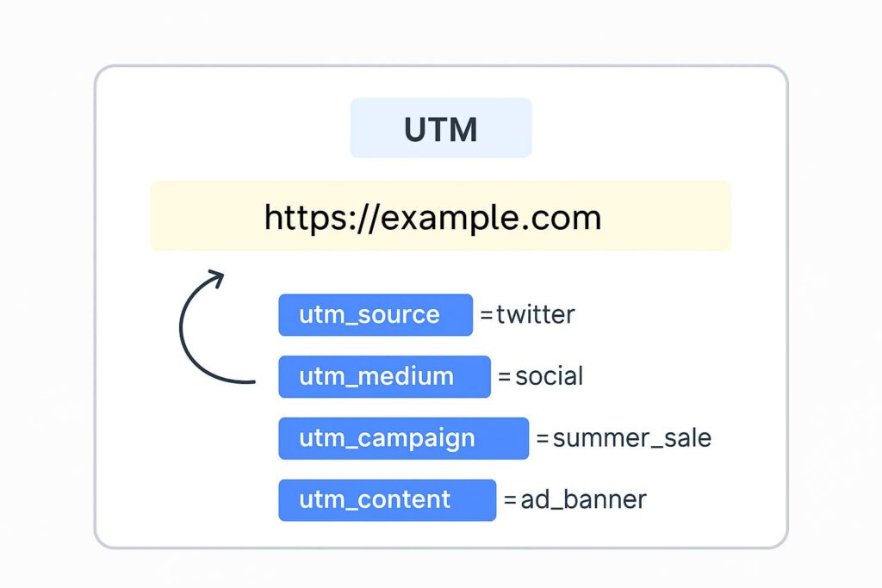The height and width of the screenshot is (588, 882).
Task: Click the equals sign before twitter
Action: (487, 316)
